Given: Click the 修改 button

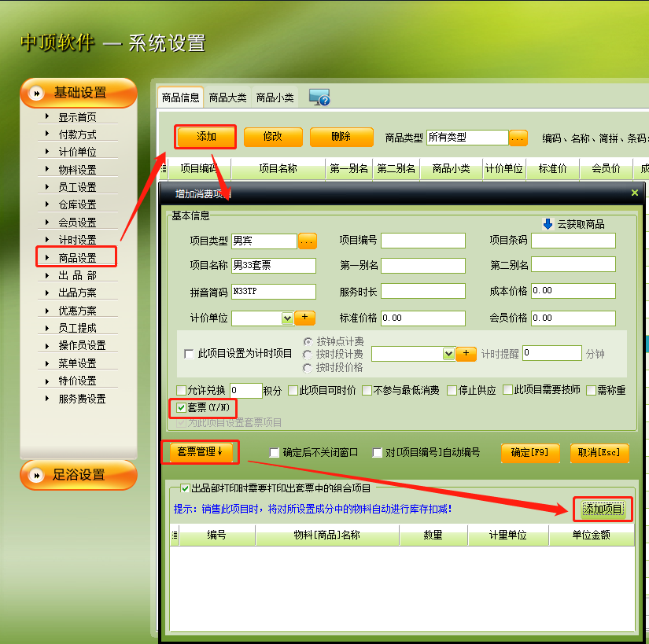Looking at the screenshot, I should pyautogui.click(x=273, y=137).
